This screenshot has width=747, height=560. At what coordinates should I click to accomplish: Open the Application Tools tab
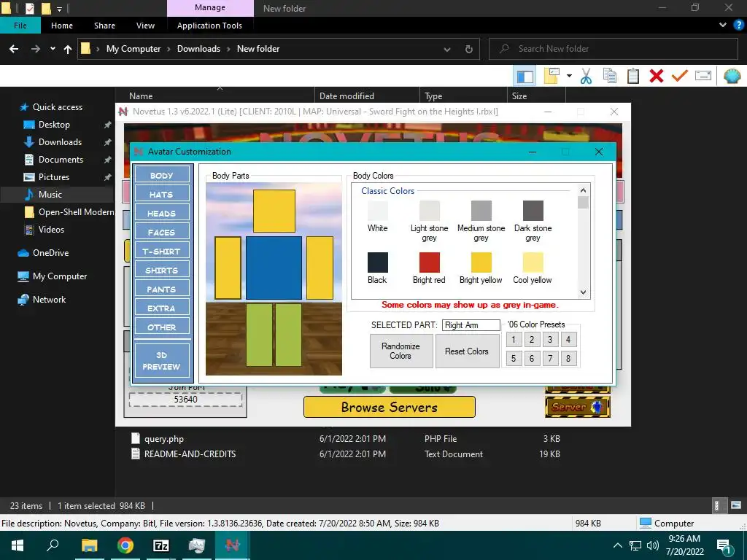coord(209,26)
